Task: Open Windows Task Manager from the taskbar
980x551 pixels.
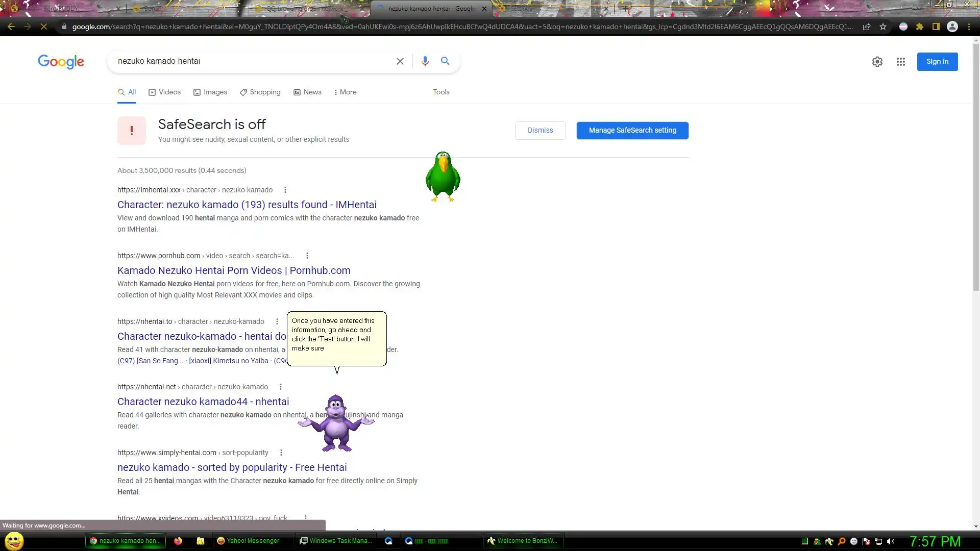Action: 335,541
